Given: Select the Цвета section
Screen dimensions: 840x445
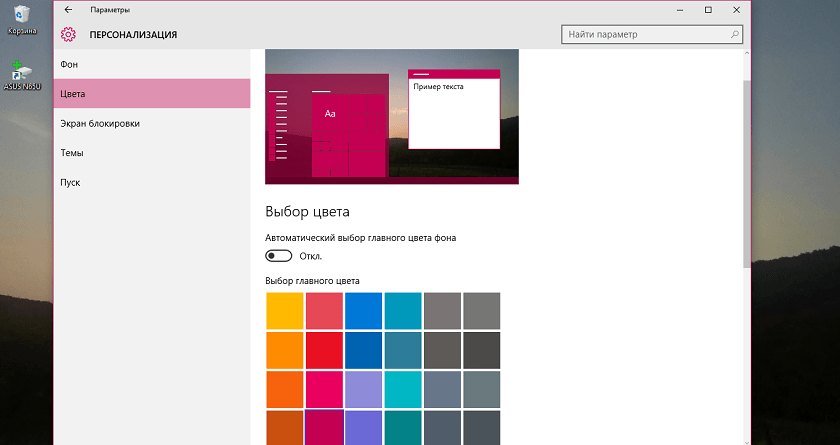Looking at the screenshot, I should tap(152, 94).
